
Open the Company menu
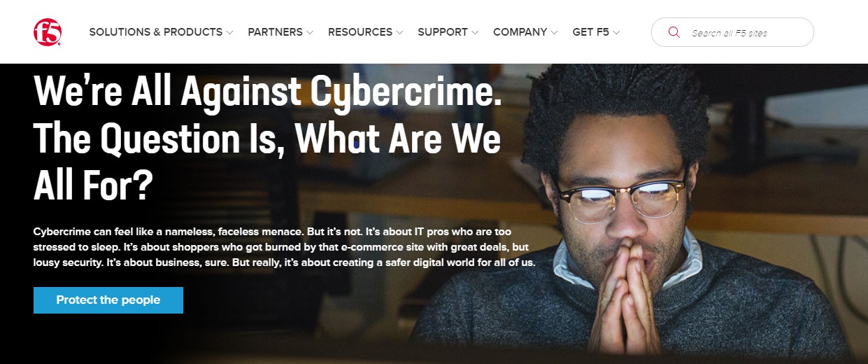pyautogui.click(x=520, y=32)
